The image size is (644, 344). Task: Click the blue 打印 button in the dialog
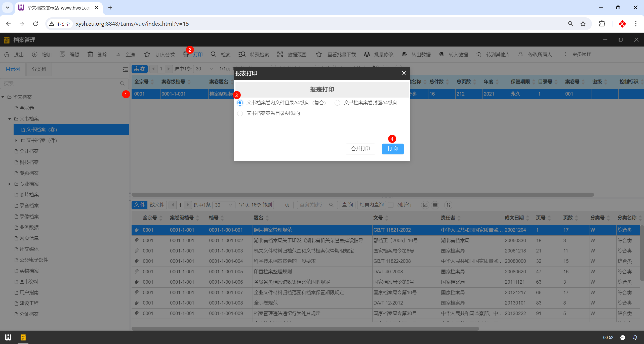(x=392, y=149)
